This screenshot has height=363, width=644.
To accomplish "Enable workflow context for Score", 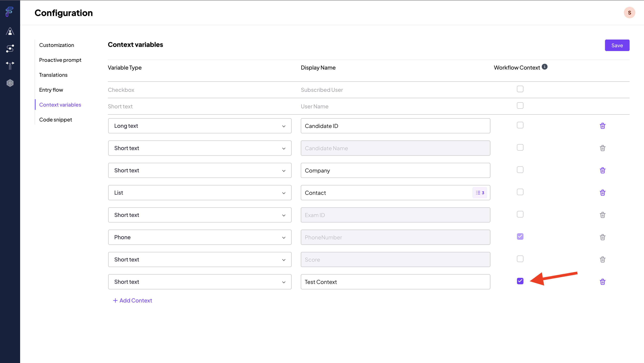I will (x=520, y=258).
